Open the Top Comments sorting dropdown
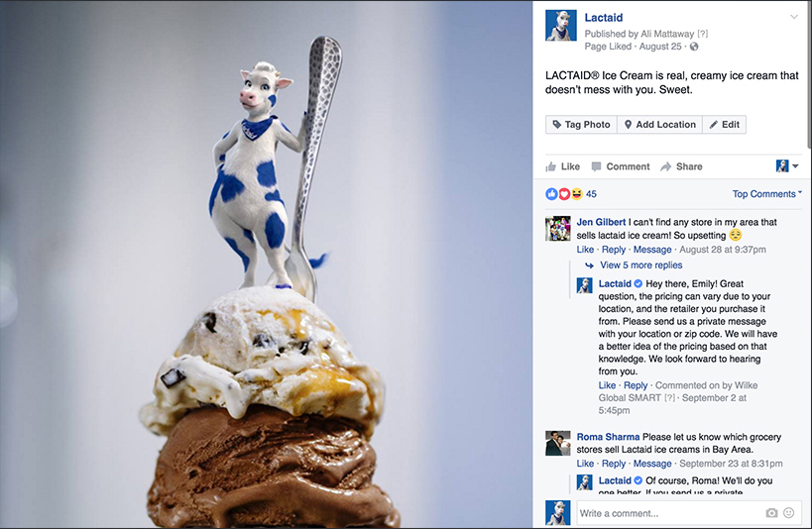This screenshot has height=529, width=812. coord(767,193)
